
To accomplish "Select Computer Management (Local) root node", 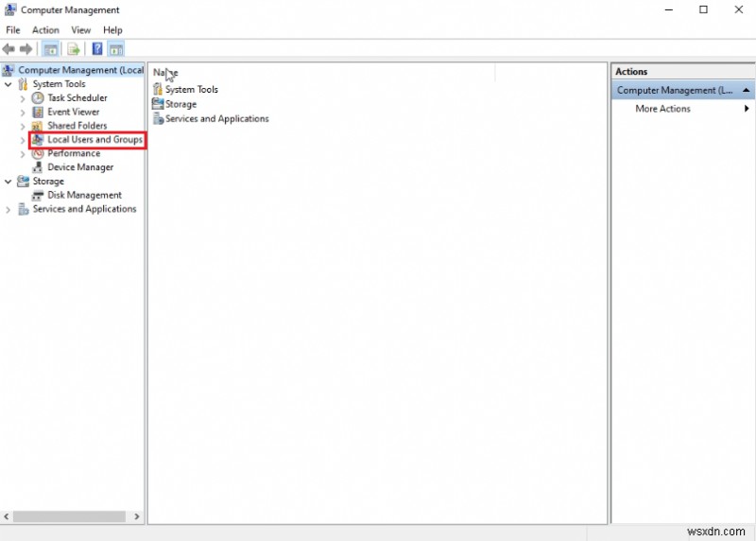I will click(80, 70).
